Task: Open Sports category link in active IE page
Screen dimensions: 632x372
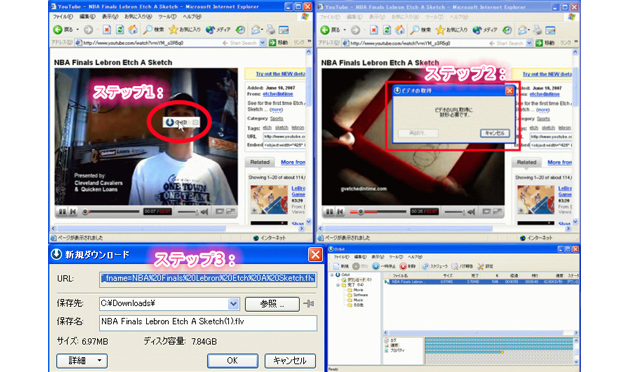Action: coord(276,118)
